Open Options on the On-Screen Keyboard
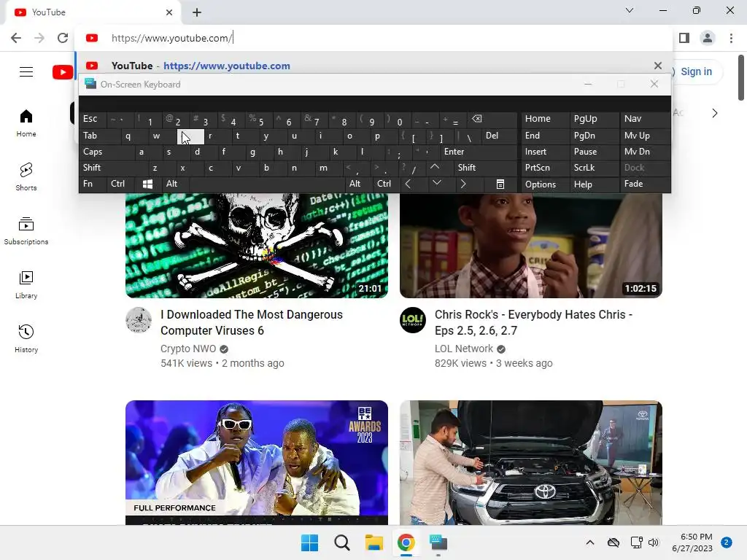 [545, 184]
